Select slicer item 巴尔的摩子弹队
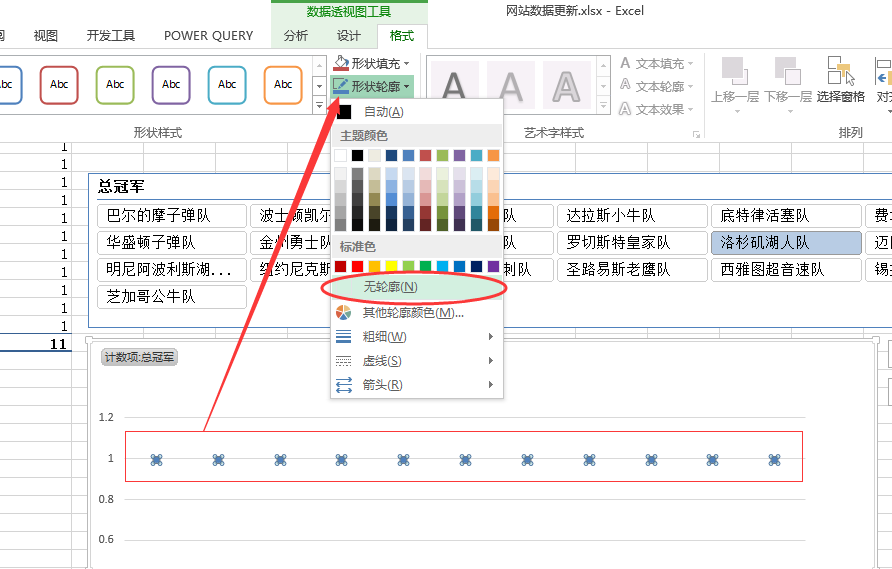Image resolution: width=892 pixels, height=569 pixels. 172,216
